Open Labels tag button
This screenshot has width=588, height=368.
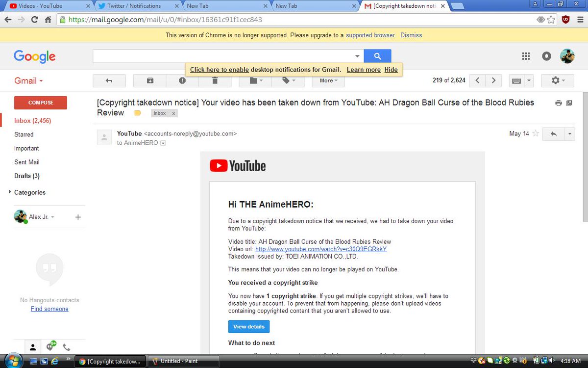tap(288, 80)
